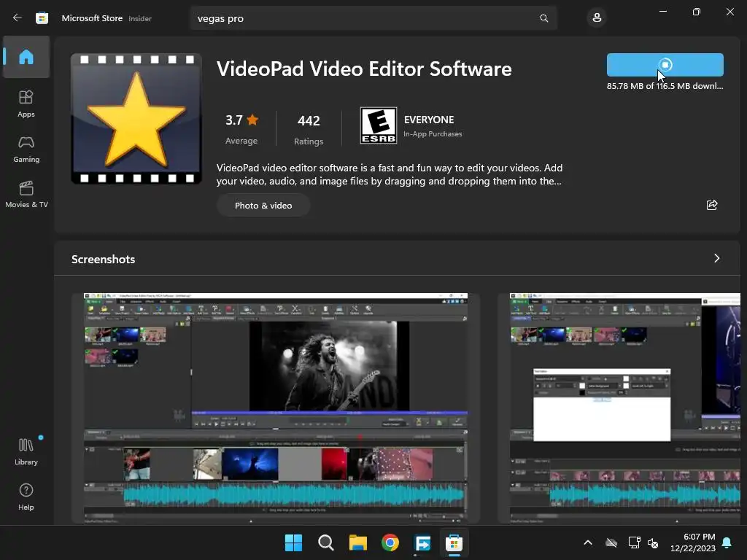The width and height of the screenshot is (747, 560).
Task: Click the VideoPad star app icon
Action: pos(136,119)
